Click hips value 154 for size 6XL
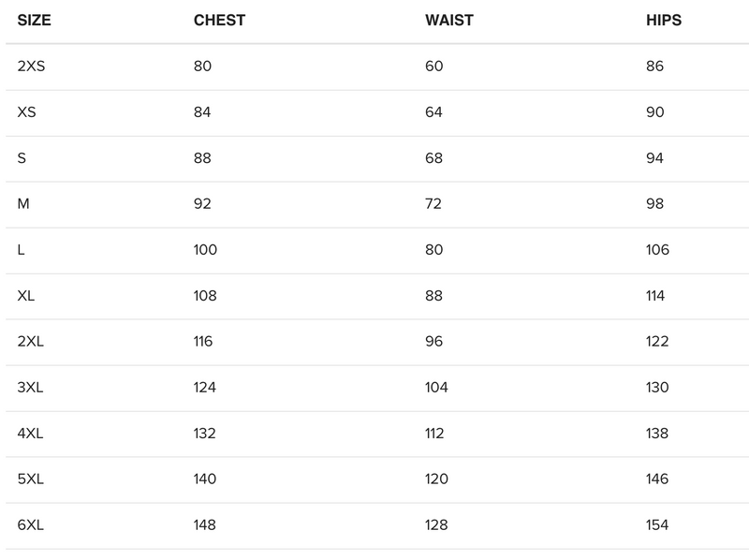 (657, 525)
